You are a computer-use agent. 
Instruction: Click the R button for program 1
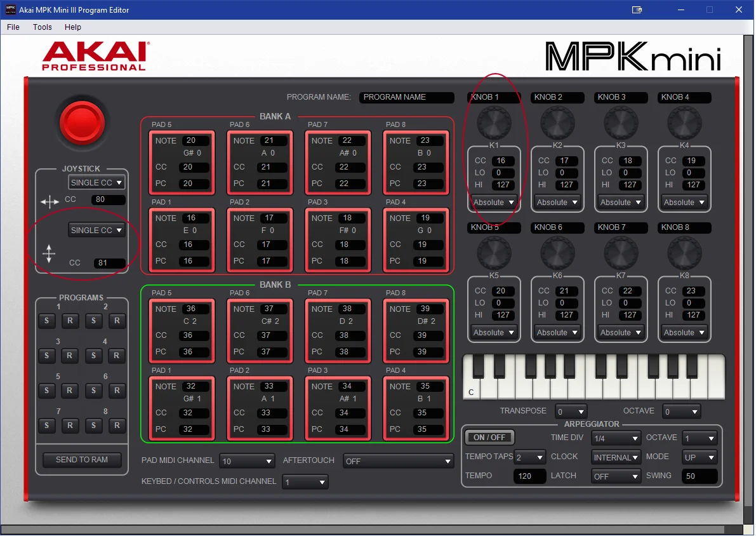click(70, 321)
